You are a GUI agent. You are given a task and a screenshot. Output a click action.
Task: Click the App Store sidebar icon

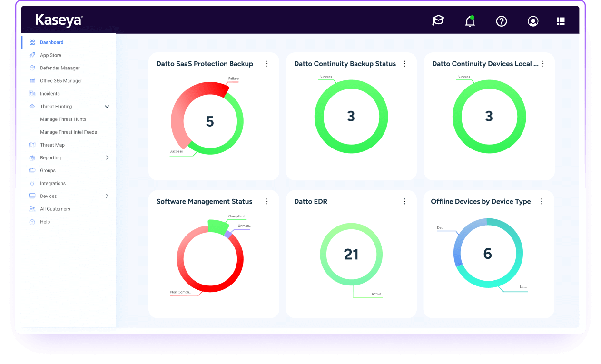tap(32, 55)
